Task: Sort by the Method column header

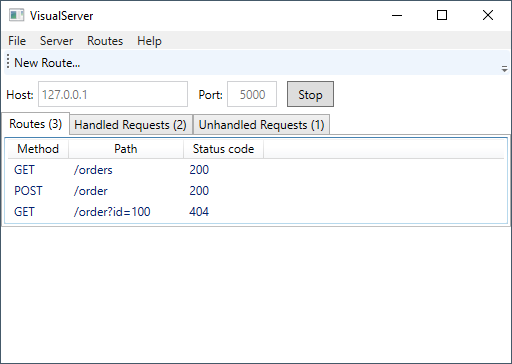Action: tap(38, 149)
